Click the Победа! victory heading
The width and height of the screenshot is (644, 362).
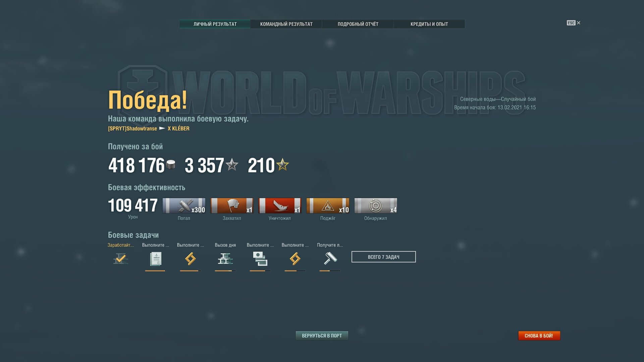tap(148, 100)
